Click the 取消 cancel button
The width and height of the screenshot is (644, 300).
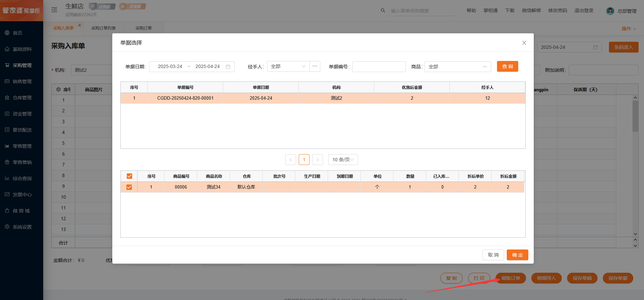[493, 255]
